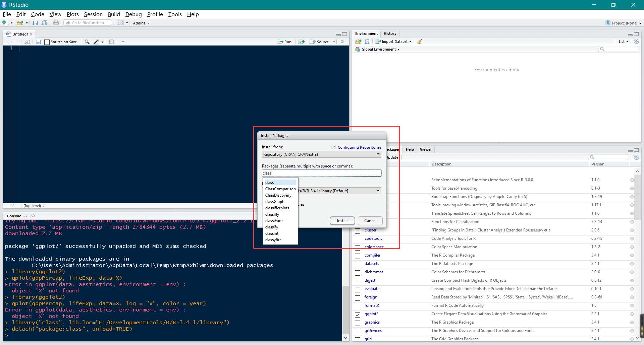644x345 pixels.
Task: Load workspace using the Environment folder icon
Action: tap(358, 42)
